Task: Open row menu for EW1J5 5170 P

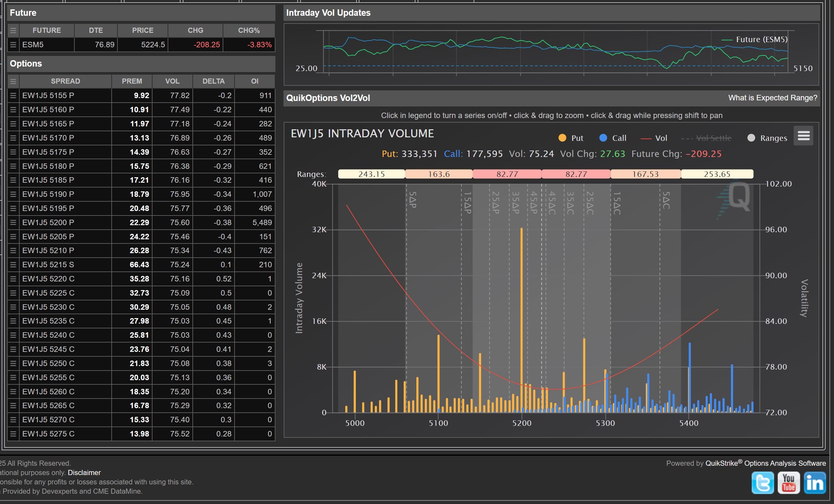Action: pos(13,138)
